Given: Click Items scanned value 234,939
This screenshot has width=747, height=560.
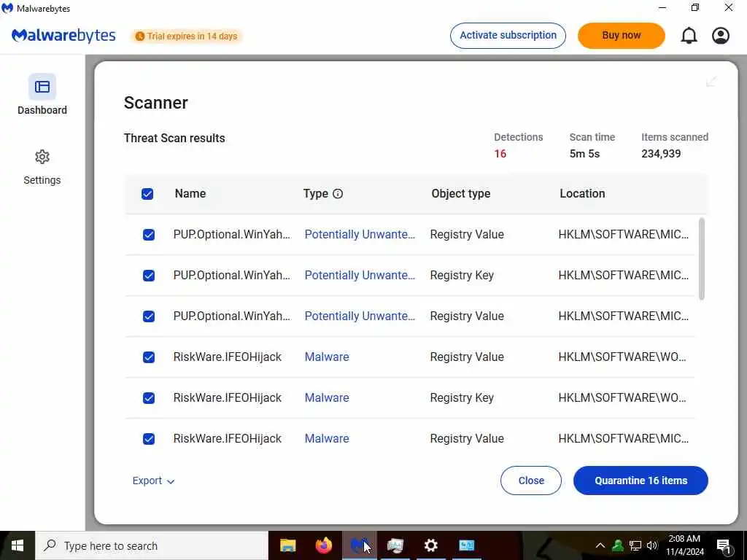Looking at the screenshot, I should point(661,154).
